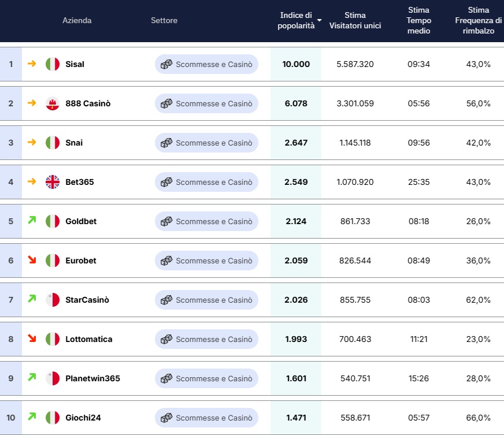The height and width of the screenshot is (435, 504).
Task: Click the Malta flag icon beside Planetwin365
Action: click(53, 378)
